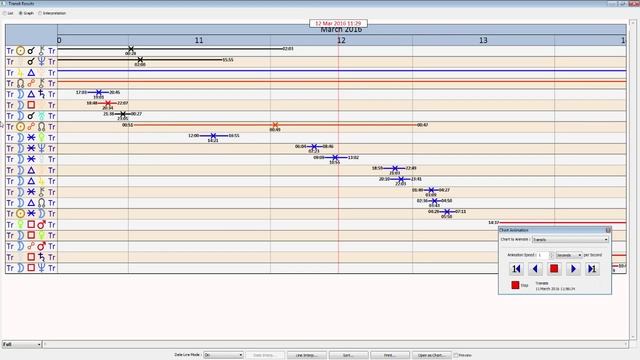Click the Uranus glyph in the Moon conjunction row
Screen dimensions: 640x360
coord(41,116)
